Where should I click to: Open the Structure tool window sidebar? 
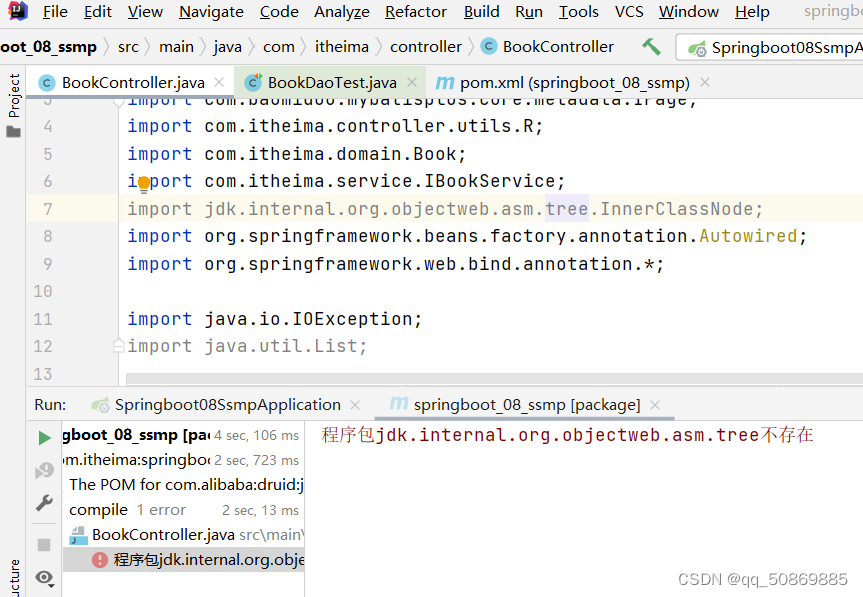[x=14, y=578]
